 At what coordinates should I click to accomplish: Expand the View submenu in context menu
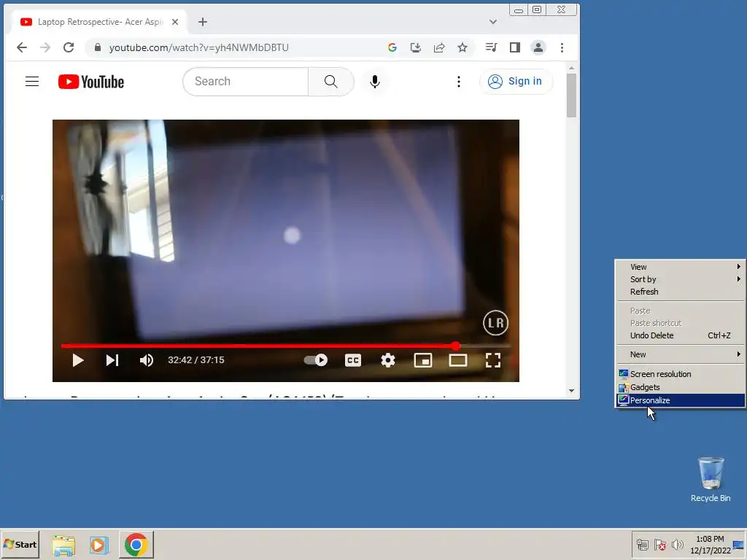[681, 267]
